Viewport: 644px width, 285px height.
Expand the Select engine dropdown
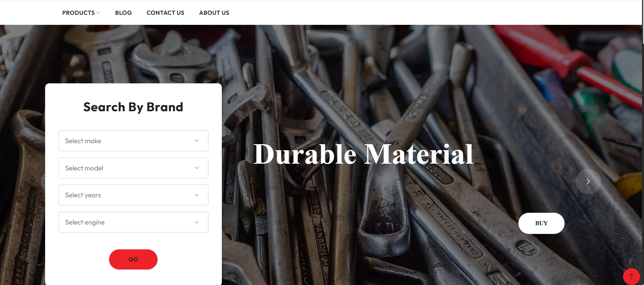133,222
